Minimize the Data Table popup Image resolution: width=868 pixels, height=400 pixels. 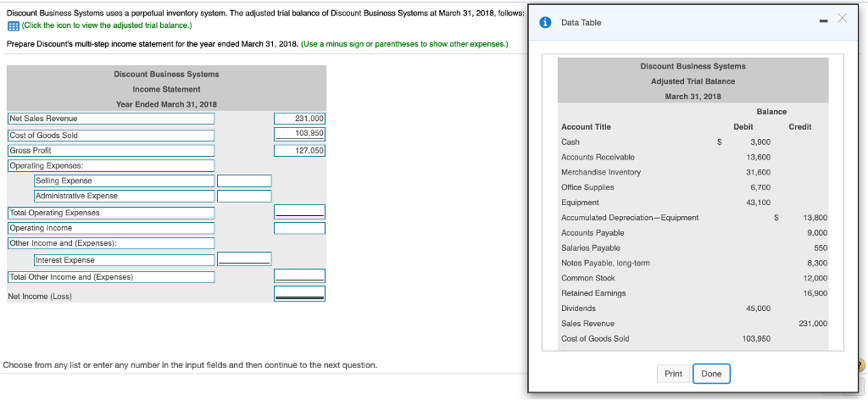pos(824,20)
